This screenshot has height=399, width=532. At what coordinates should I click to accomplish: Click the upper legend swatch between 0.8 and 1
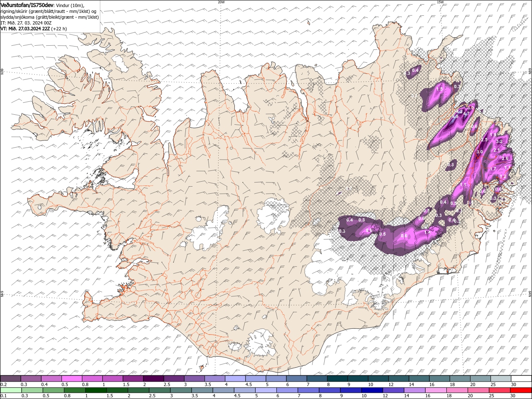pyautogui.click(x=92, y=379)
